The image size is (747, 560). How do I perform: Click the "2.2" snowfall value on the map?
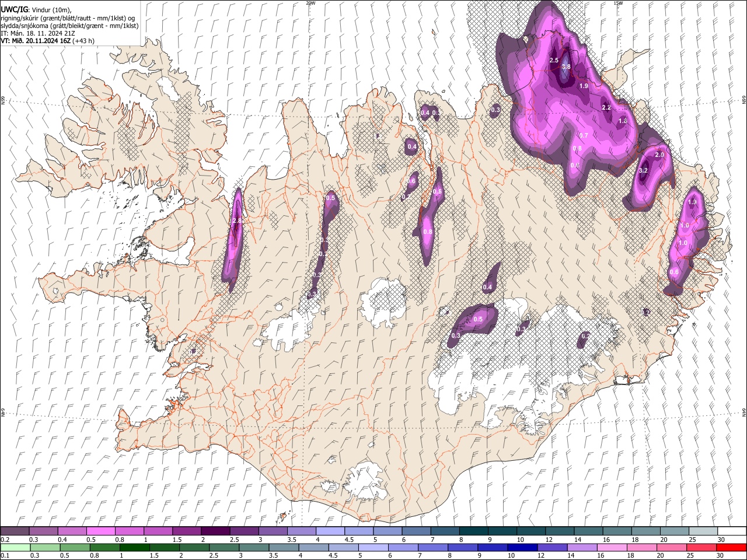606,107
